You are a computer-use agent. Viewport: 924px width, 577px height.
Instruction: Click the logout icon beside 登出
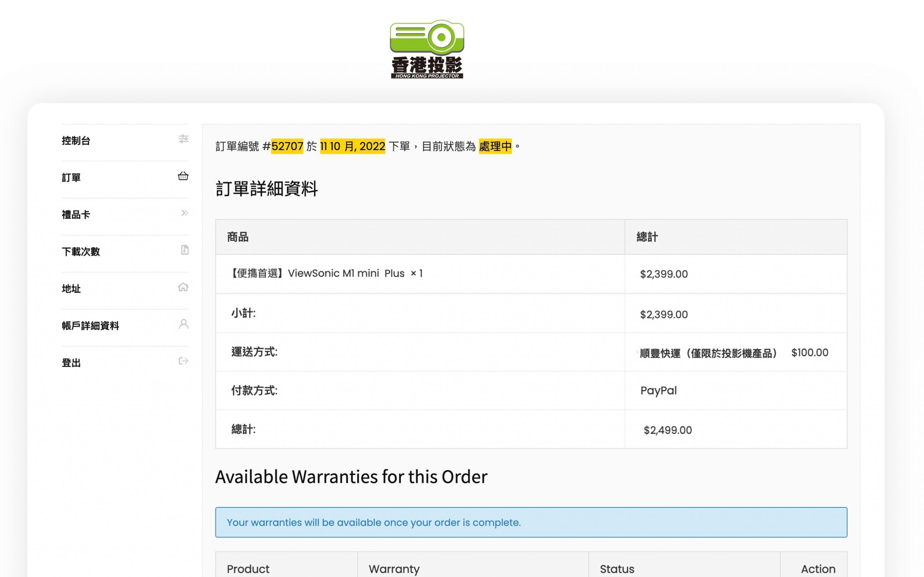tap(184, 361)
